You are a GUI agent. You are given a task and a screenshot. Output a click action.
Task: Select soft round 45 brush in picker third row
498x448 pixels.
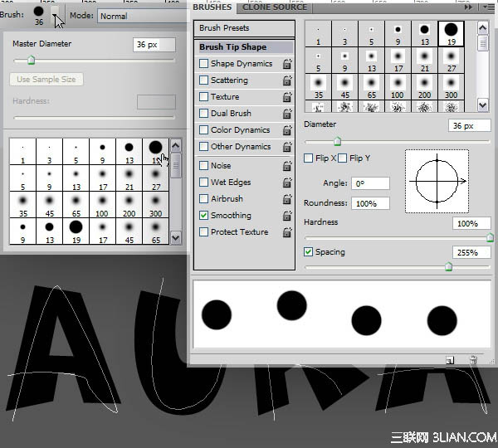click(49, 205)
